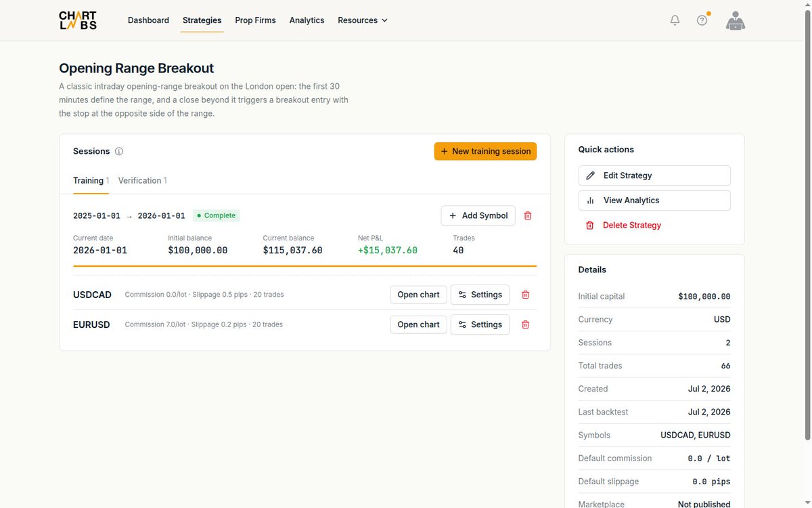Image resolution: width=812 pixels, height=508 pixels.
Task: Click the Default slippage 0.0 pips value
Action: 711,482
